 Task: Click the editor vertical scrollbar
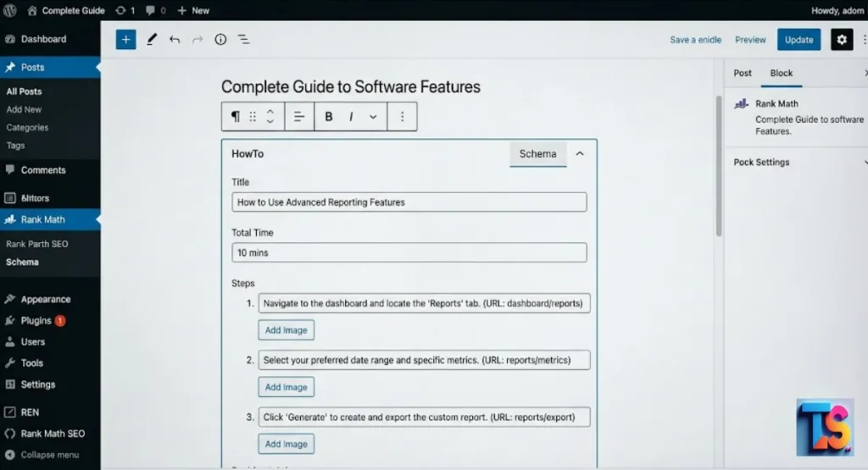[x=719, y=166]
